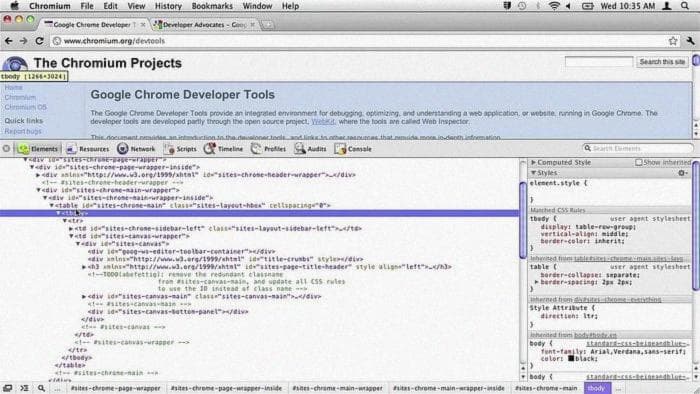
Task: Open the Network panel
Action: 136,149
